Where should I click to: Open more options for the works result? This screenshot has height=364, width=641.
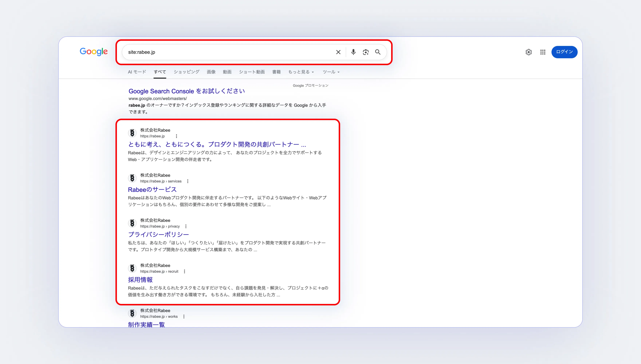tap(184, 316)
